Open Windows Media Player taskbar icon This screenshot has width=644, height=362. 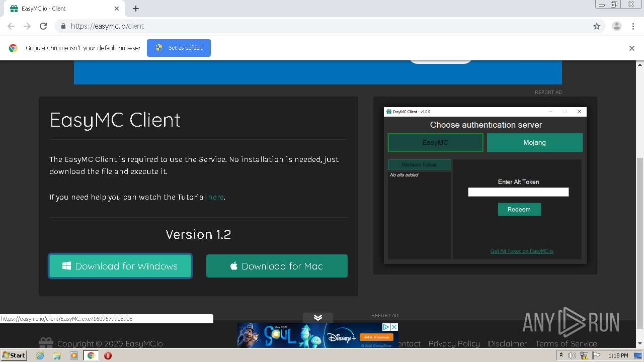click(x=74, y=355)
